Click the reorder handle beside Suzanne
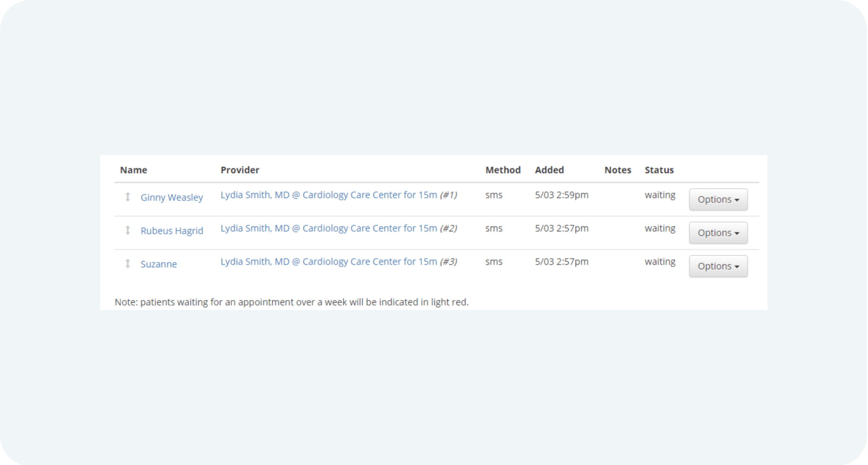The width and height of the screenshot is (868, 465). click(x=128, y=264)
